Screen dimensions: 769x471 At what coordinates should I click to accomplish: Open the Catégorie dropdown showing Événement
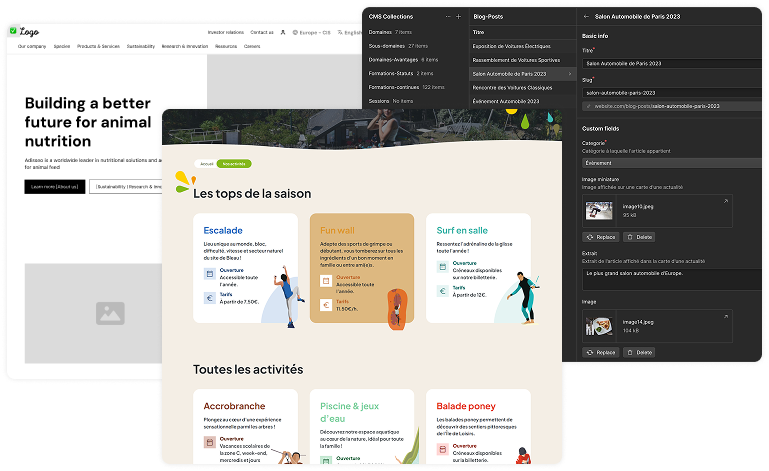click(x=672, y=162)
